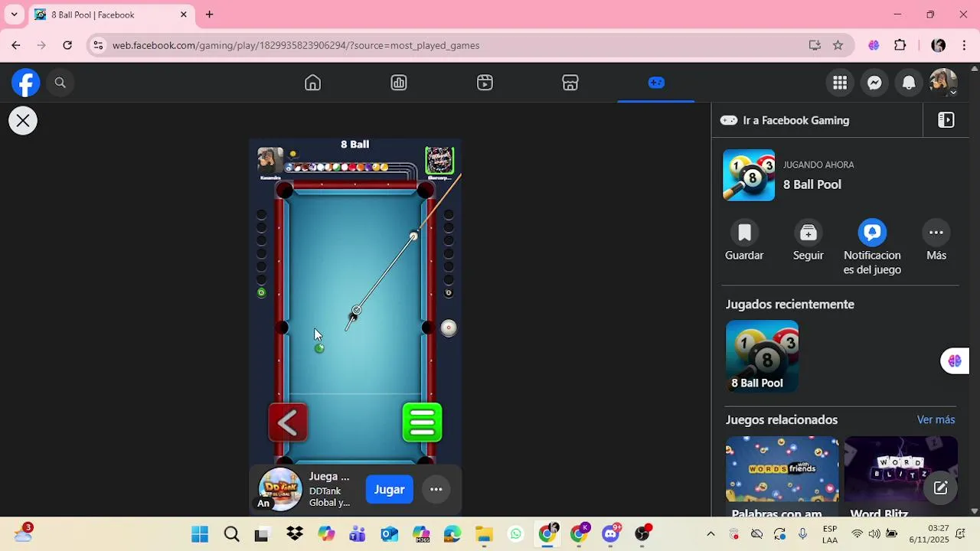The image size is (980, 551).
Task: Open more options beside Jugar button
Action: [x=436, y=489]
